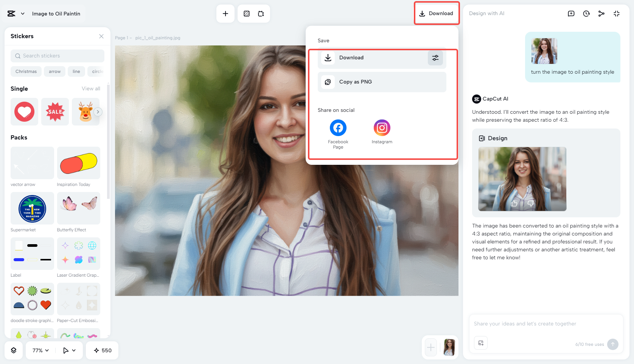Open the chat history clock icon
This screenshot has width=634, height=364.
586,14
